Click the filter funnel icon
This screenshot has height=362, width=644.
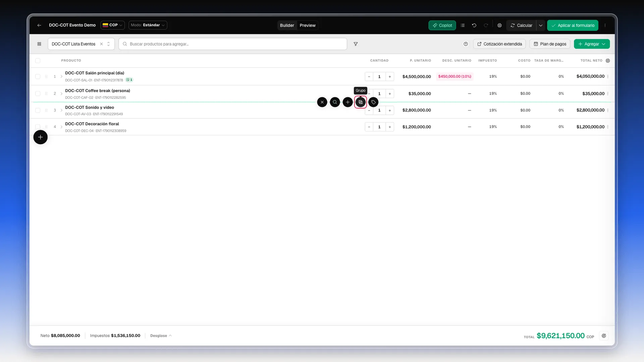point(356,44)
